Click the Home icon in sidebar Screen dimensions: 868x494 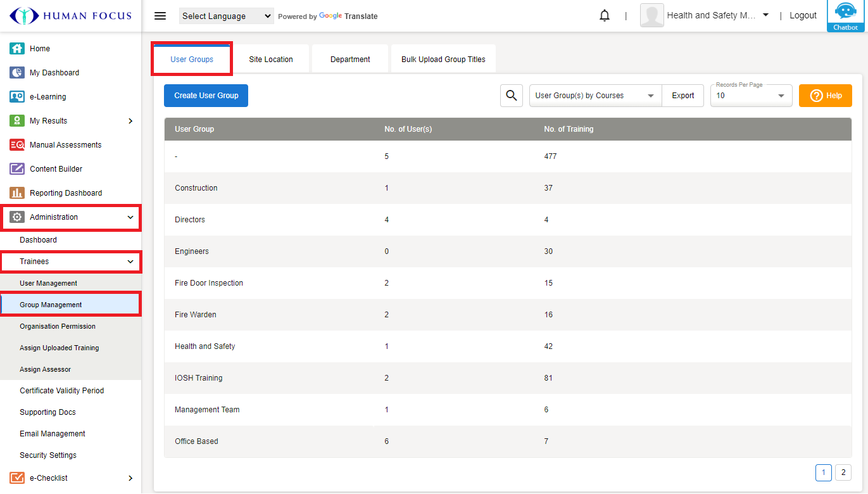[17, 49]
